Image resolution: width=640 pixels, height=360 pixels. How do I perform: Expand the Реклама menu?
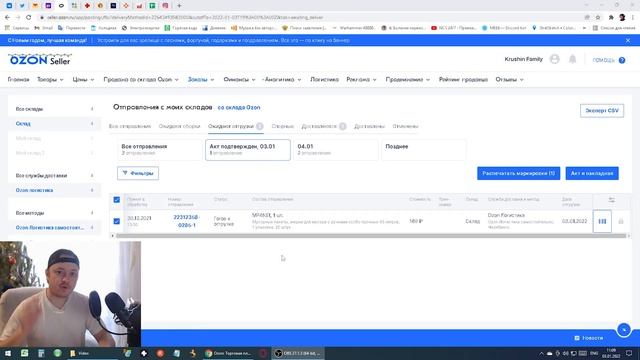[x=361, y=80]
